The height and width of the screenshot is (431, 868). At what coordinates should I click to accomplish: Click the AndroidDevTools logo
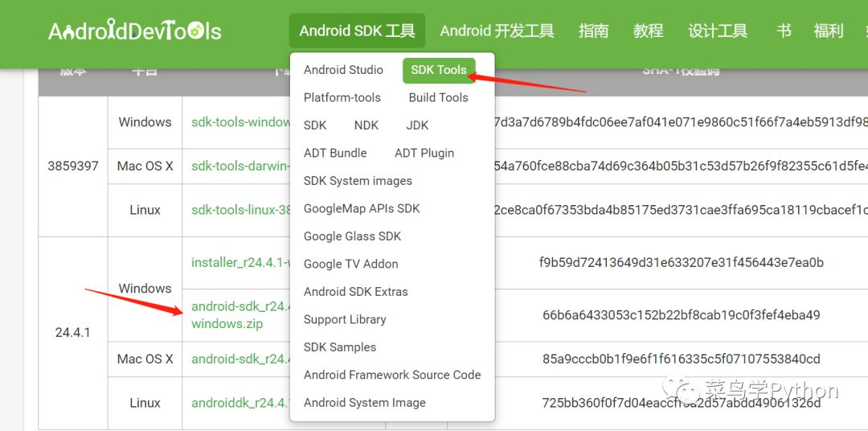pyautogui.click(x=135, y=31)
